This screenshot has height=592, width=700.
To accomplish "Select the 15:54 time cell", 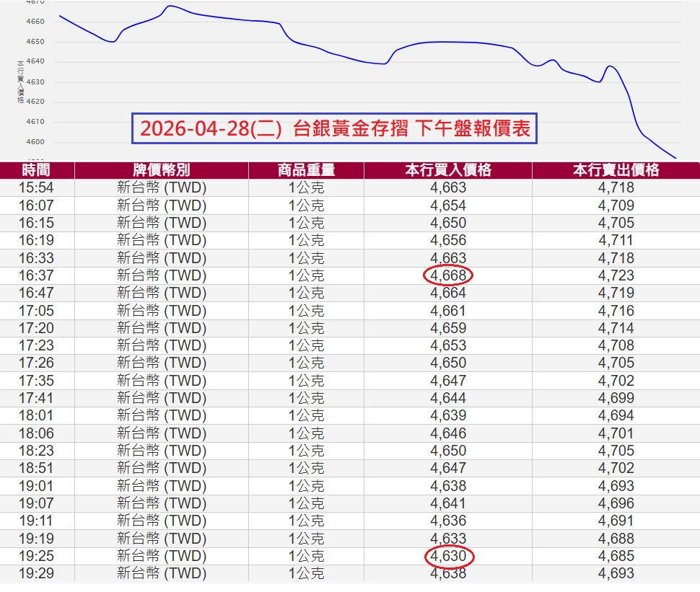I will [36, 187].
